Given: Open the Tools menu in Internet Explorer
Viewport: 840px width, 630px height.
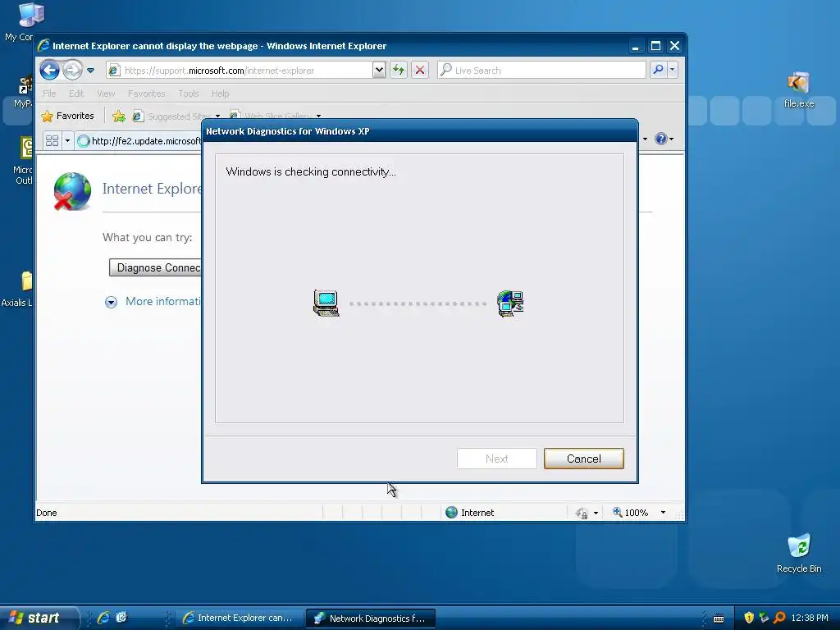Looking at the screenshot, I should point(189,94).
